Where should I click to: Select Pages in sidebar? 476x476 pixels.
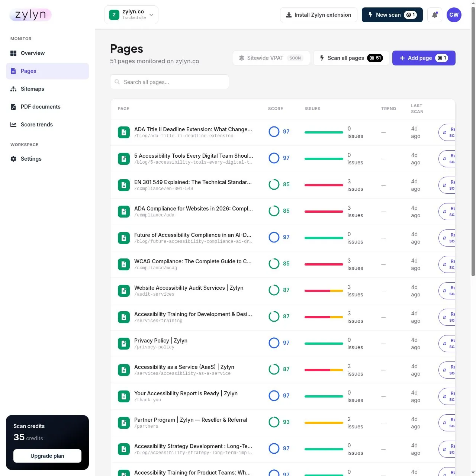pos(47,71)
